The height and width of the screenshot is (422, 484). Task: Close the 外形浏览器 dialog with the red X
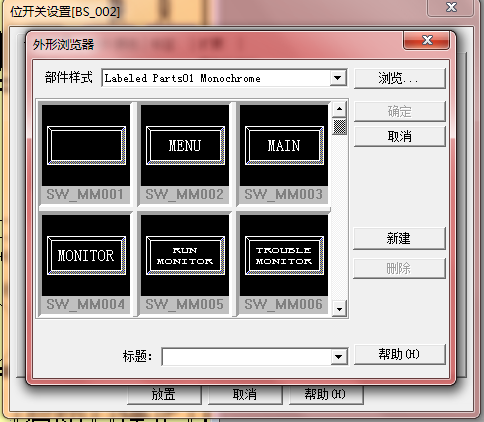(426, 40)
